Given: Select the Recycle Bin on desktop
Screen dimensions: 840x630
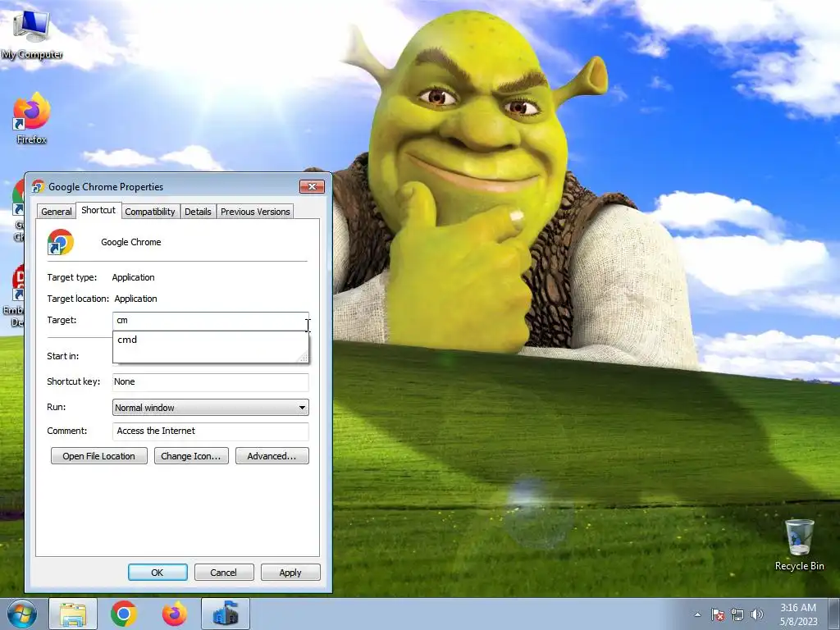Looking at the screenshot, I should [x=799, y=545].
